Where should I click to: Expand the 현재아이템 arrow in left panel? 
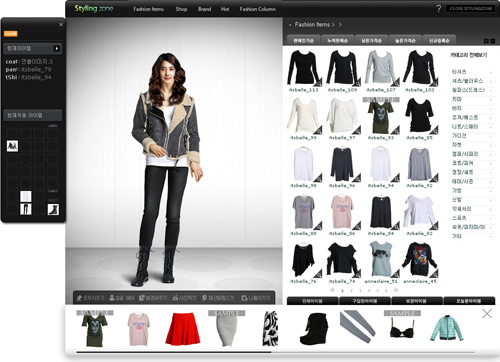point(57,49)
